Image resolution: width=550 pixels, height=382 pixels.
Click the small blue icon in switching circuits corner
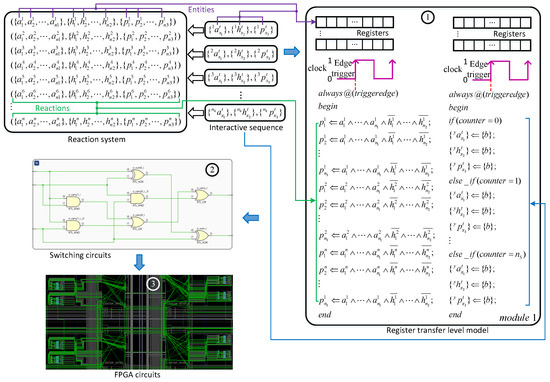point(37,163)
